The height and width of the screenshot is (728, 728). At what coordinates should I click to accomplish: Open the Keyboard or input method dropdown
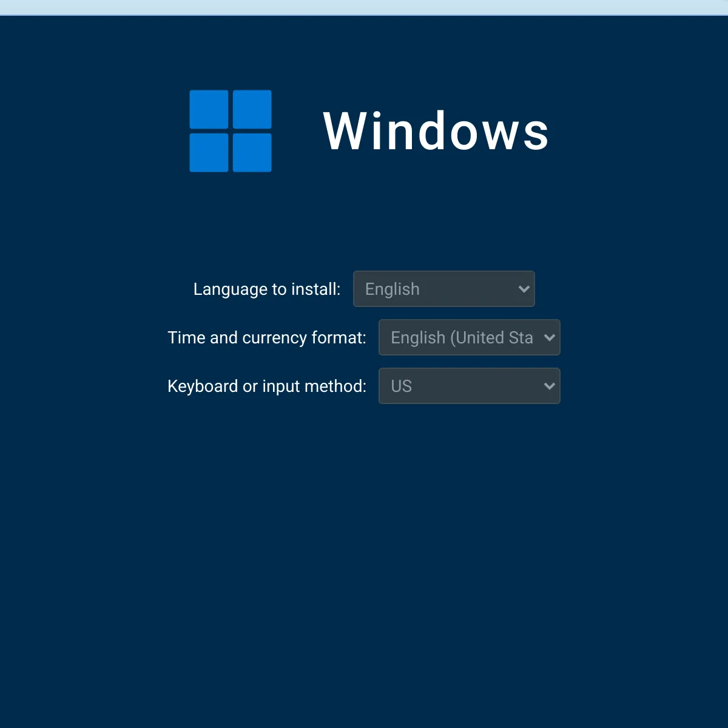tap(470, 386)
